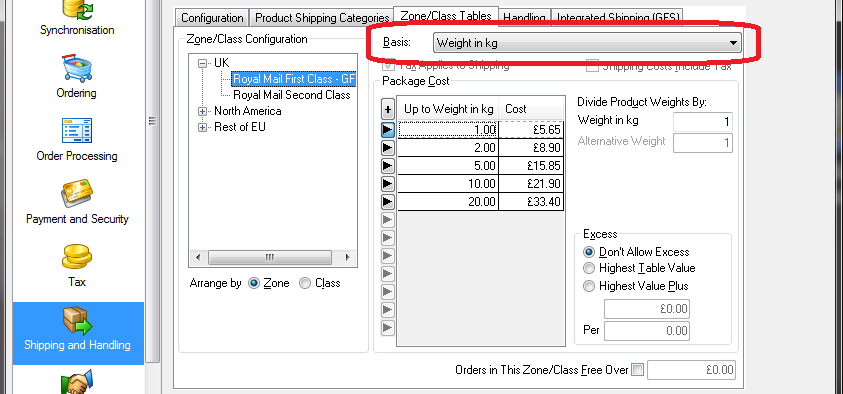Click the Cost column header
Image resolution: width=843 pixels, height=394 pixels.
tap(531, 109)
